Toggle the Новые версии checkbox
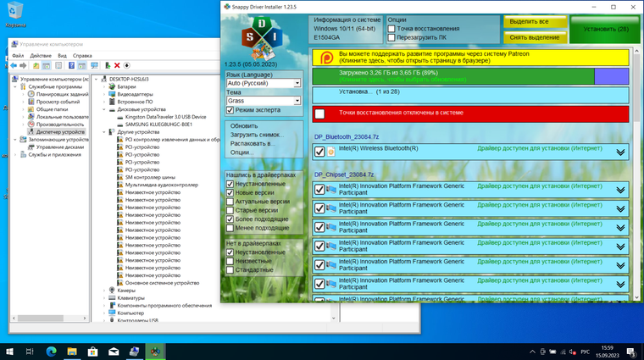 pos(230,193)
